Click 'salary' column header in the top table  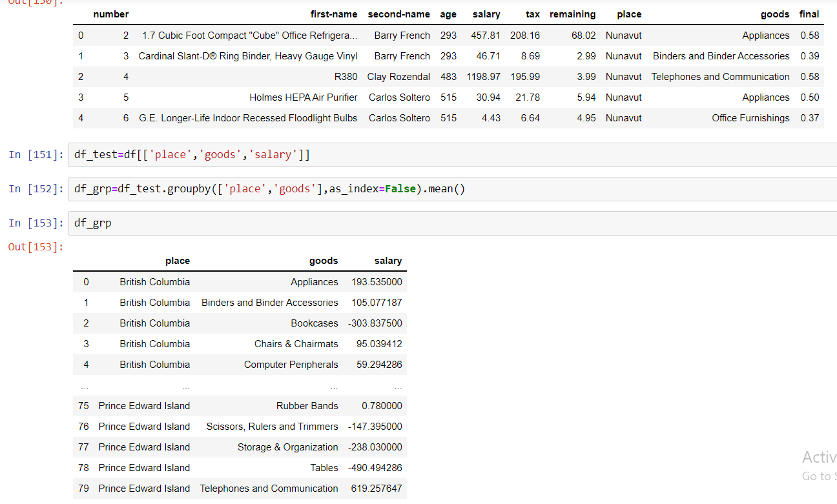click(486, 14)
